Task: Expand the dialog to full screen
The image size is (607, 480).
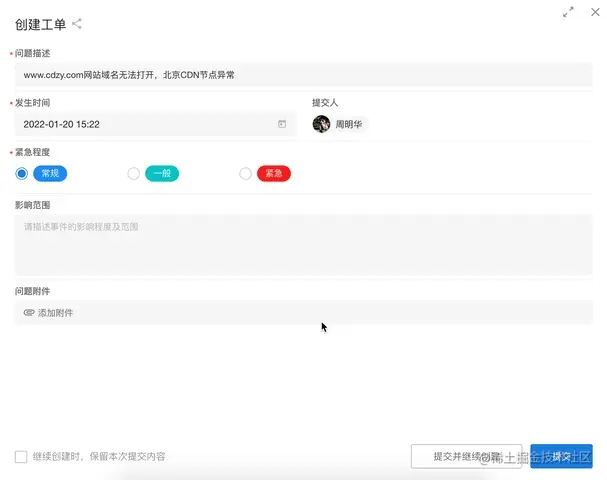Action: (x=568, y=12)
